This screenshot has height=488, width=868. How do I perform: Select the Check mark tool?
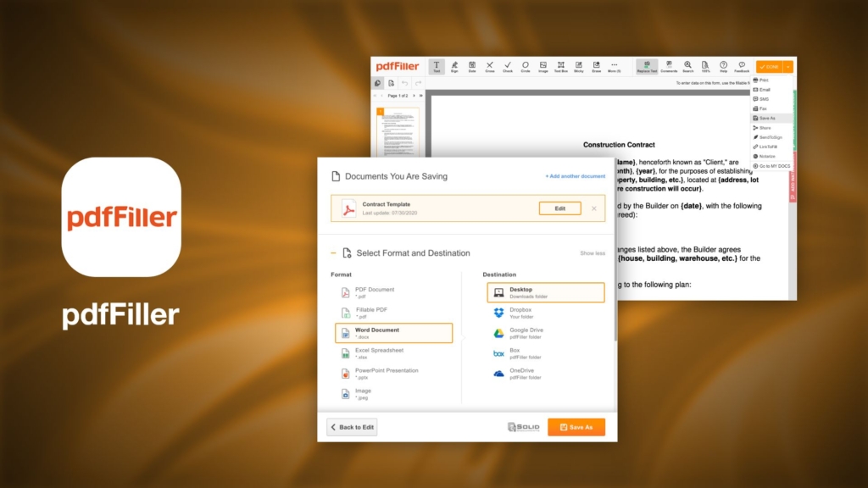pyautogui.click(x=508, y=67)
